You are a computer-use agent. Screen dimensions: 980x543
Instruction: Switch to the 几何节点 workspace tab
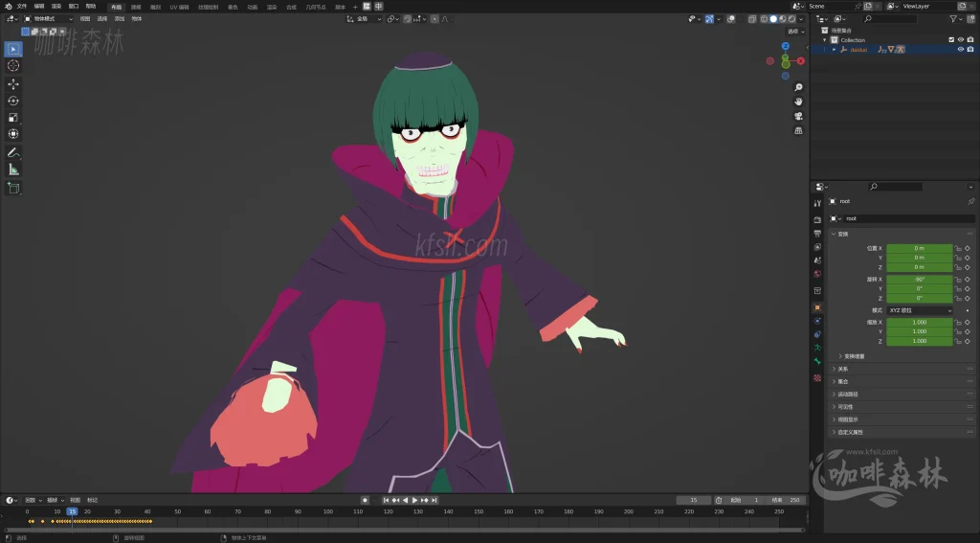[x=316, y=7]
